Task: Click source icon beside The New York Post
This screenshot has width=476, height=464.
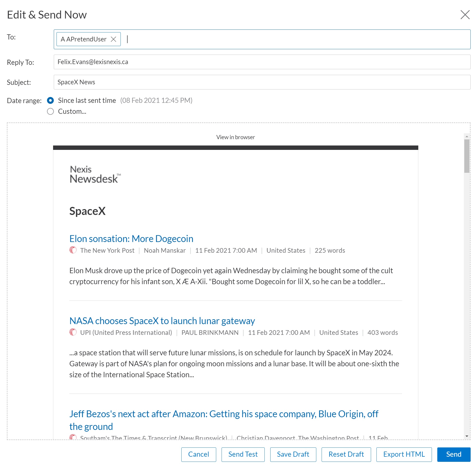Action: pos(73,250)
